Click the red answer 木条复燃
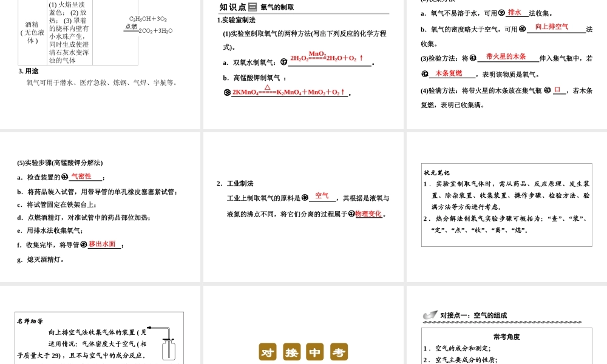The width and height of the screenshot is (607, 364). coord(449,73)
